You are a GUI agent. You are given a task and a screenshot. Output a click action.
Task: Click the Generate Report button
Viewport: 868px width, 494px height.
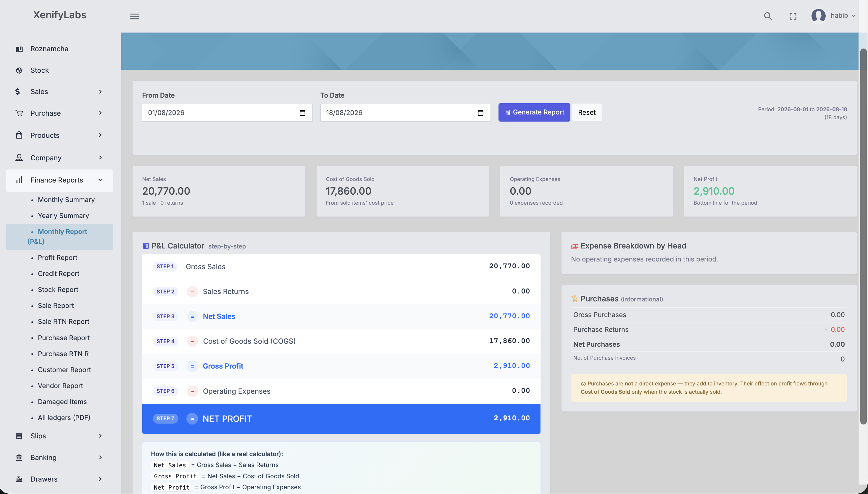(x=534, y=112)
